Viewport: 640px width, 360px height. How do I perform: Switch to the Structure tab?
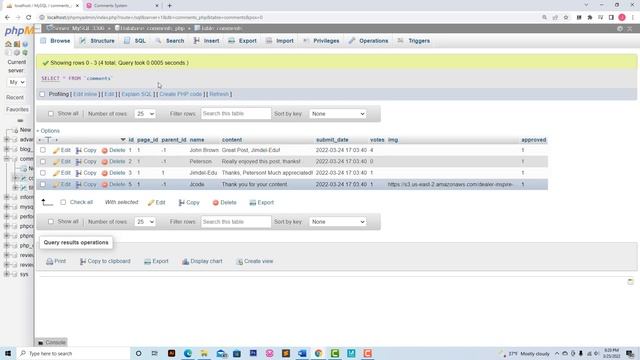97,41
